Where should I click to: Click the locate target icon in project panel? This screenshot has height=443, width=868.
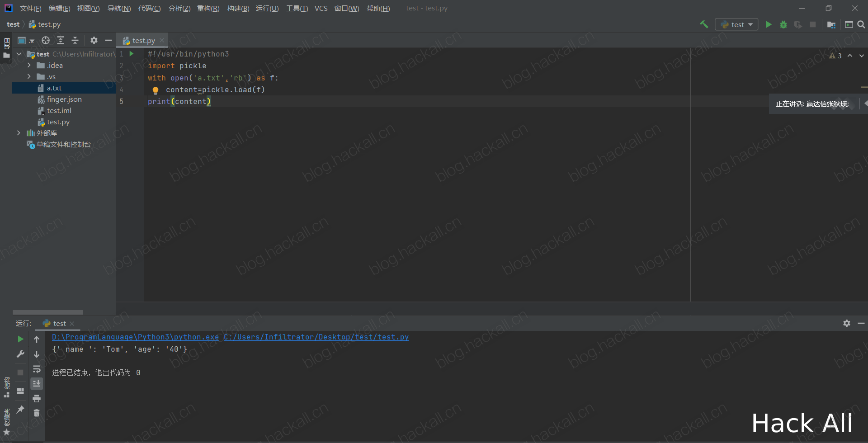point(46,40)
